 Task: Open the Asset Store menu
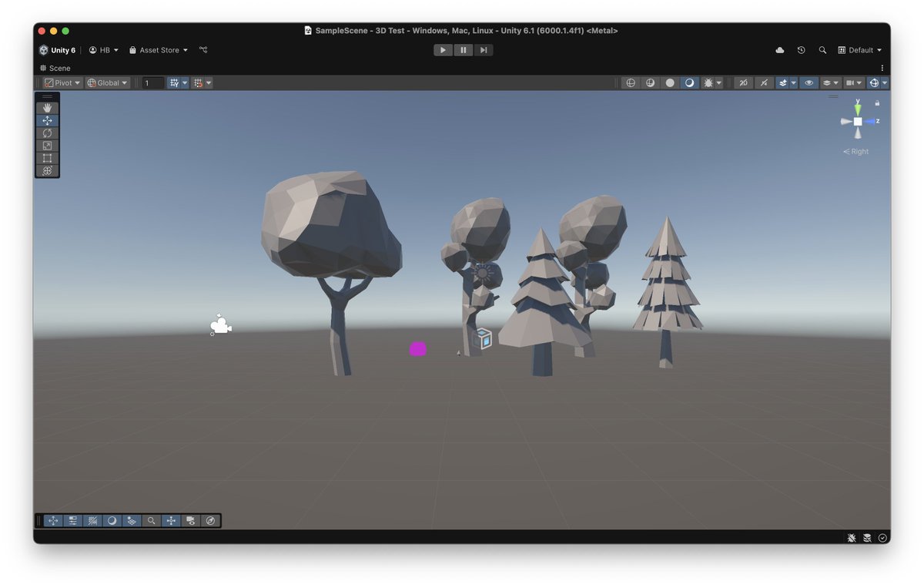click(x=158, y=49)
